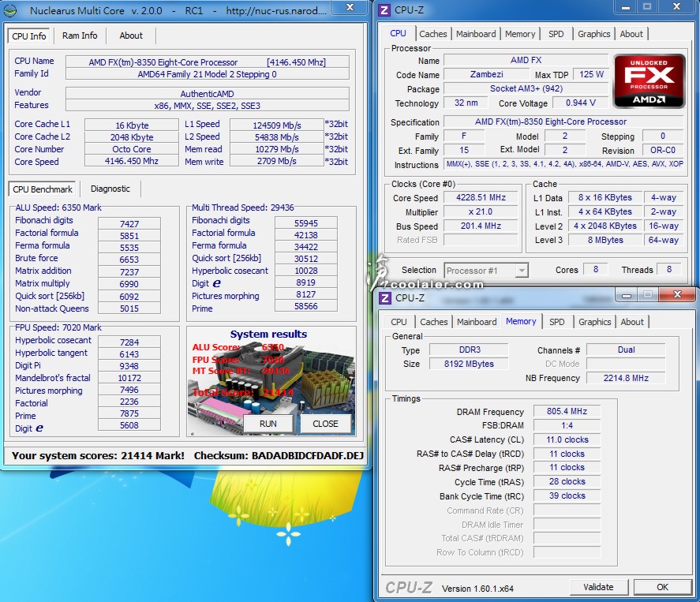
Task: Click the CPU Name field in Nuclearus
Action: pyautogui.click(x=207, y=62)
